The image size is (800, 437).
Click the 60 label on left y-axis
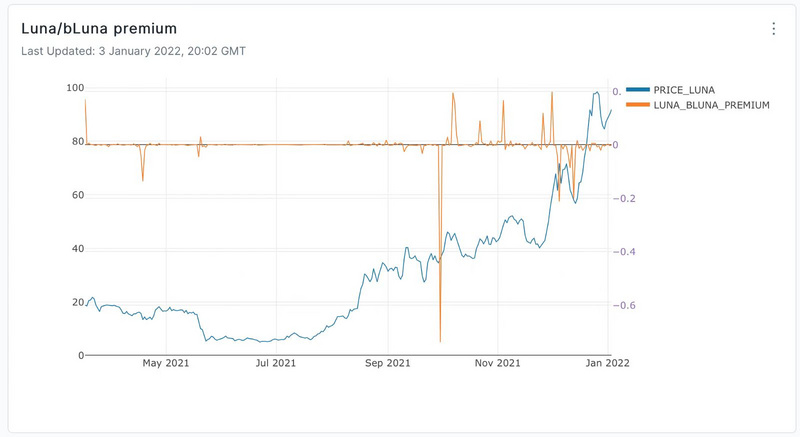[x=75, y=195]
